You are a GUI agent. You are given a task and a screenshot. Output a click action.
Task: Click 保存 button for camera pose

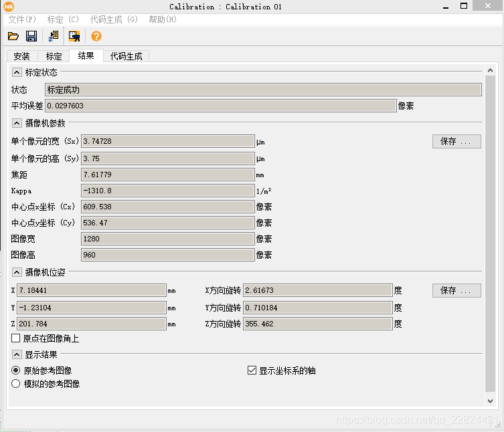[456, 290]
